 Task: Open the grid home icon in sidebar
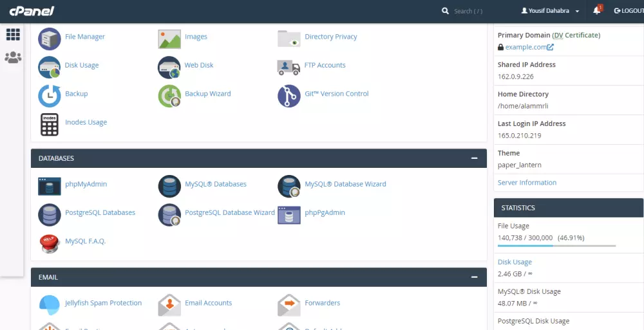tap(13, 35)
